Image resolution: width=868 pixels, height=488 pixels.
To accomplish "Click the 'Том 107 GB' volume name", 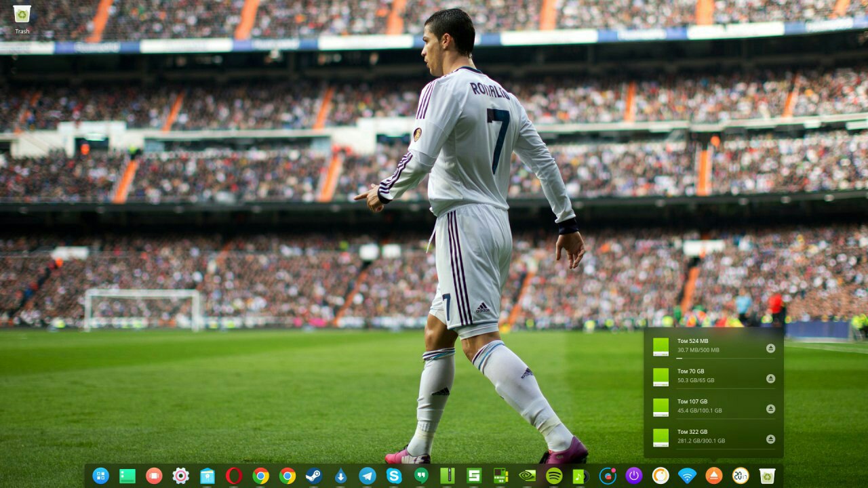I will click(x=692, y=401).
